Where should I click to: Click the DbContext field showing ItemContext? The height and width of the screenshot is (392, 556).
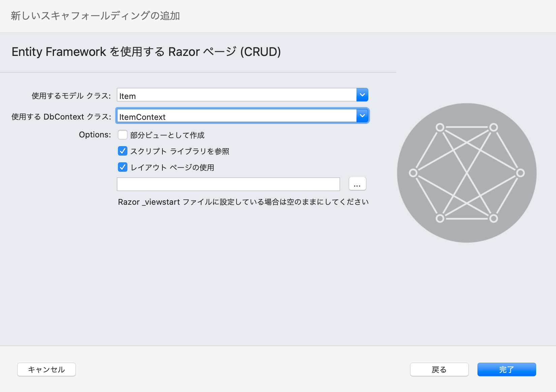[x=237, y=116]
